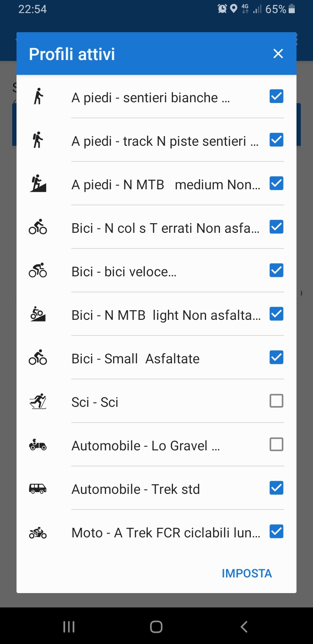
Task: Close the Profili attivi dialog
Action: click(x=278, y=54)
